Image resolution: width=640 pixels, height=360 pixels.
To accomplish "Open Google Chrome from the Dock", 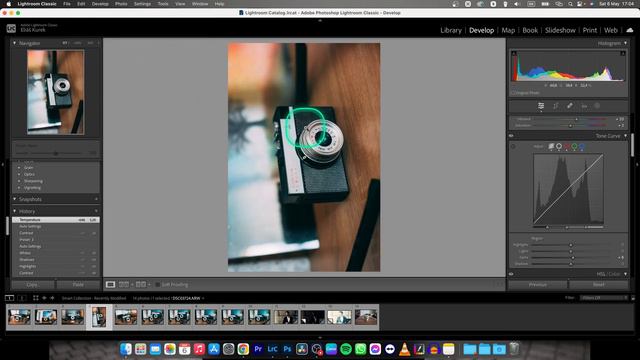I will click(243, 349).
